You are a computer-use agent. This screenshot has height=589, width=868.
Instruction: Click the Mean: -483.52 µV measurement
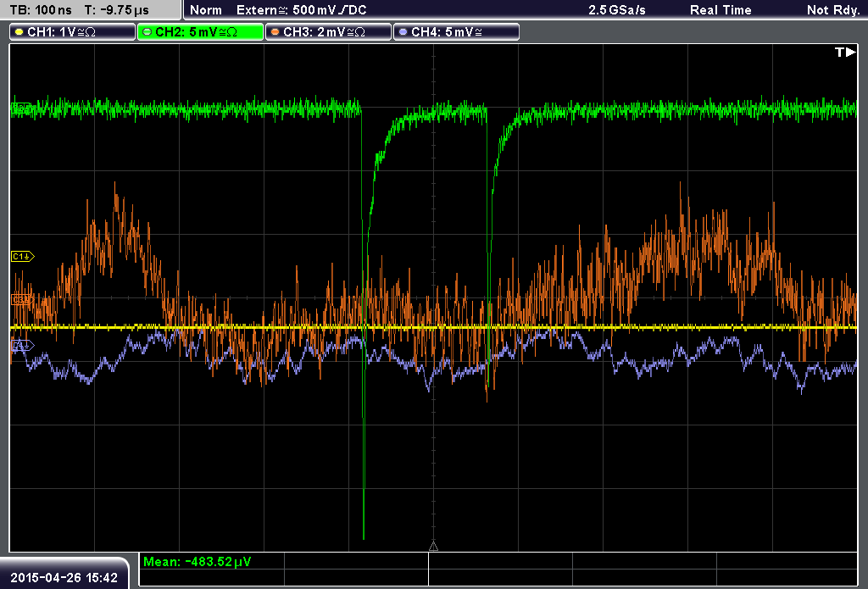(197, 561)
